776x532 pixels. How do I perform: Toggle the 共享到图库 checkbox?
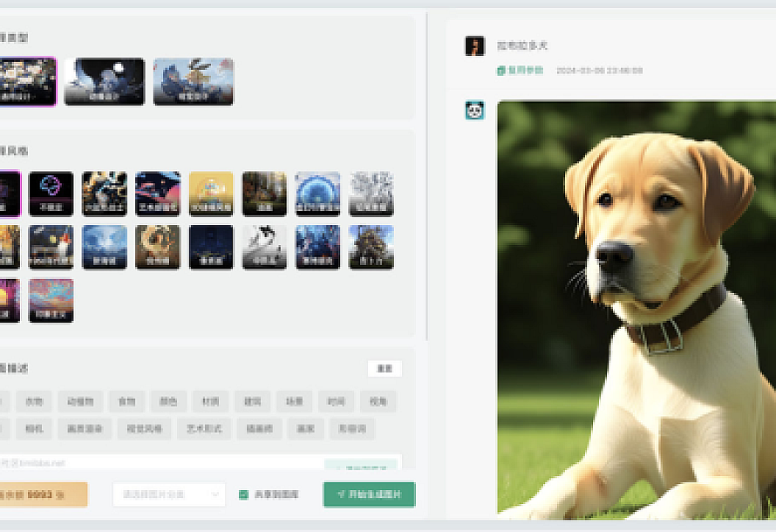(x=244, y=494)
